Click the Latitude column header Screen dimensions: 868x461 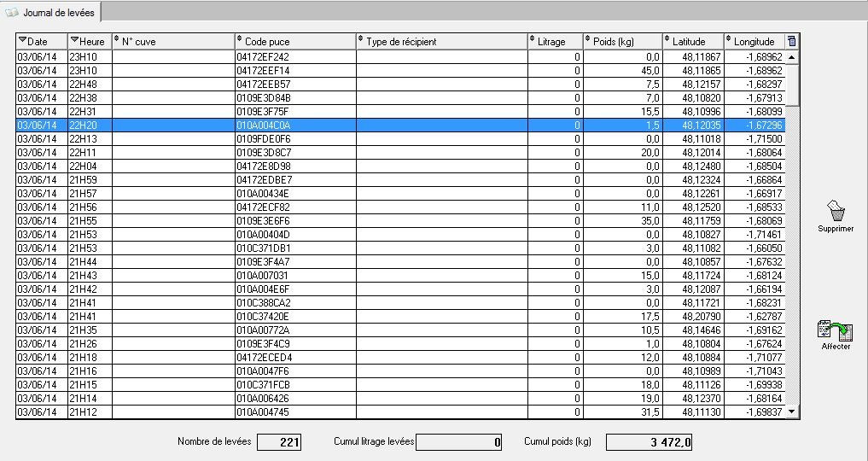692,41
